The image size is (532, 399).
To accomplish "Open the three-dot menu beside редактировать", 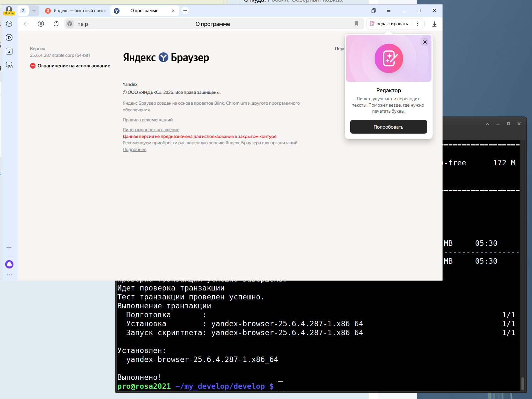I will pos(417,24).
